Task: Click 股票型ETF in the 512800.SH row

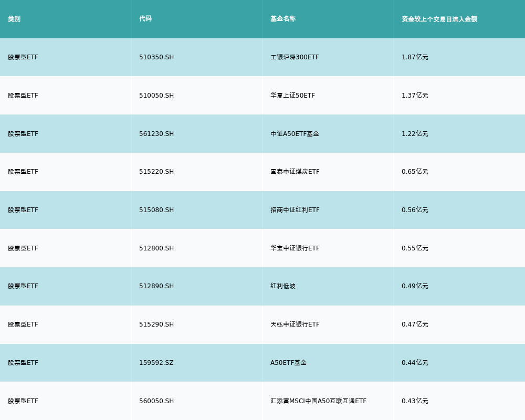Action: (x=23, y=248)
